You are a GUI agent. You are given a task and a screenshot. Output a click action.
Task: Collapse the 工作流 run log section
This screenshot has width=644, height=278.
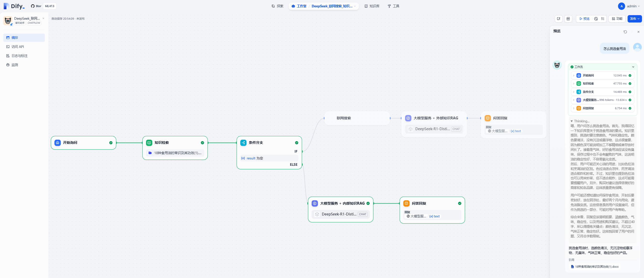click(x=633, y=67)
